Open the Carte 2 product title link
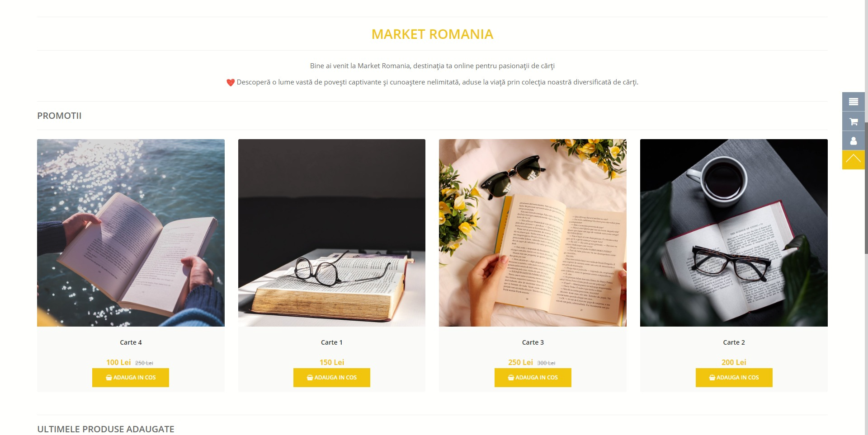This screenshot has width=868, height=435. pyautogui.click(x=734, y=342)
